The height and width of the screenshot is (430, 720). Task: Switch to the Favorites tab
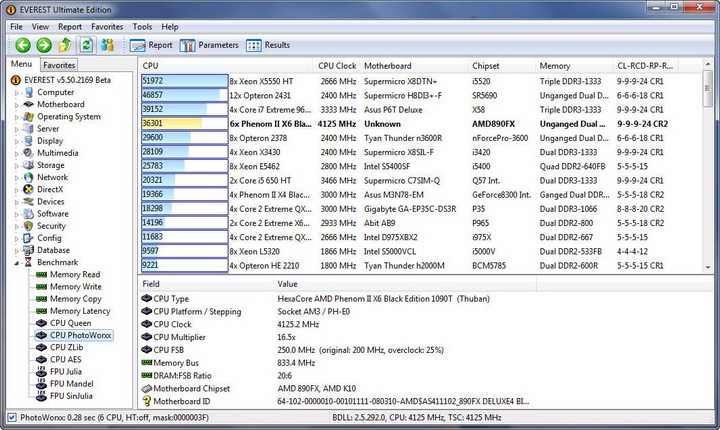pos(59,65)
